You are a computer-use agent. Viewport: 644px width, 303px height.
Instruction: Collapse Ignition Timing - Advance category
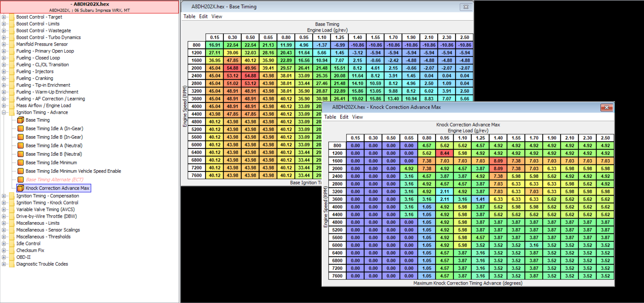tap(4, 112)
